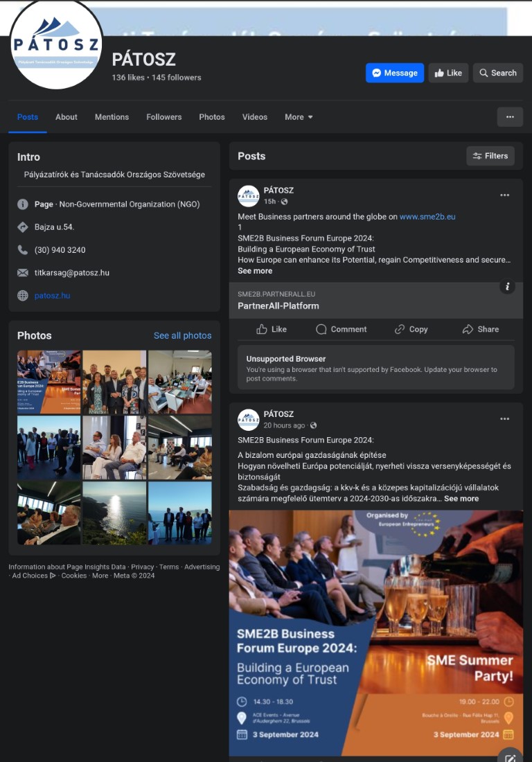Go to the Followers tab

tap(163, 117)
